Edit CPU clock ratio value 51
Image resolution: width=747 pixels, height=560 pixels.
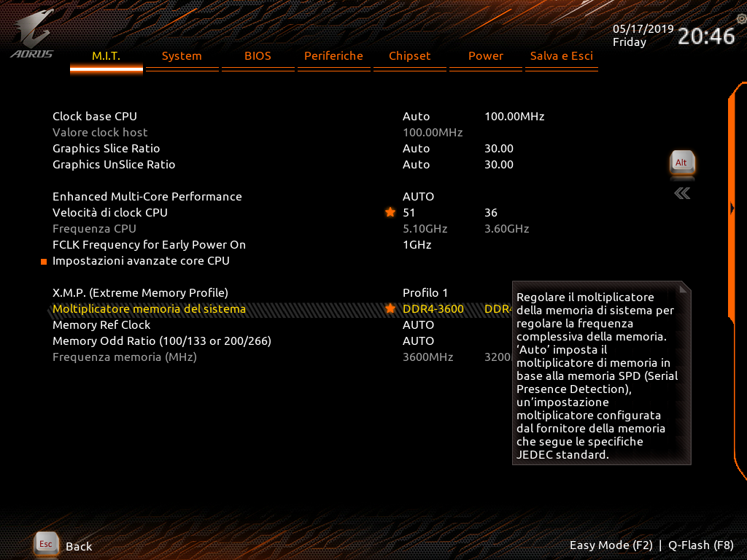(x=409, y=213)
